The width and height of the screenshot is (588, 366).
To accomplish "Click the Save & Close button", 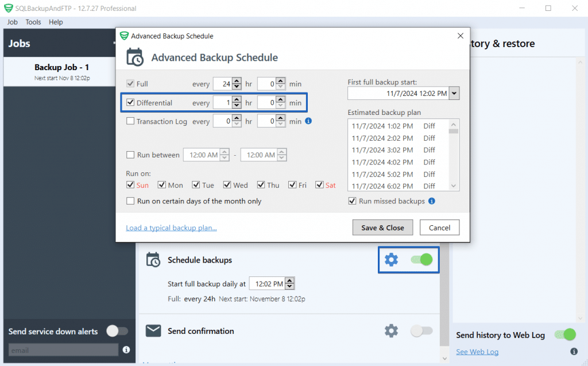I will 382,228.
